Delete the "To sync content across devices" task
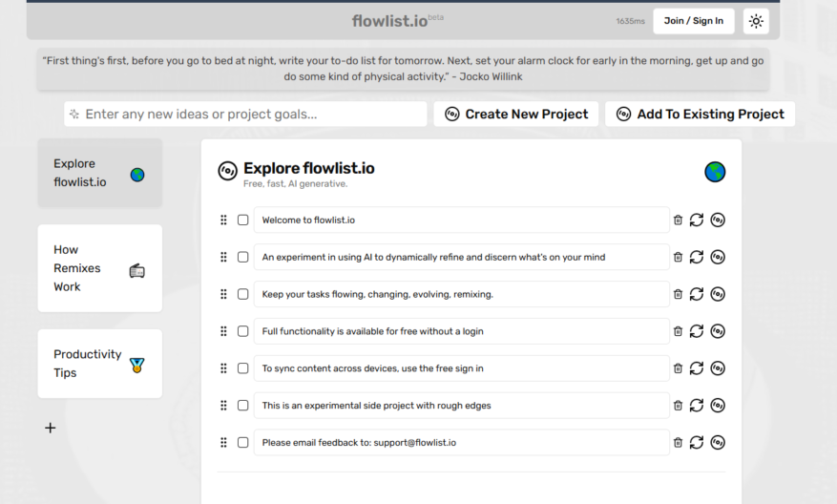The image size is (837, 504). coord(678,368)
